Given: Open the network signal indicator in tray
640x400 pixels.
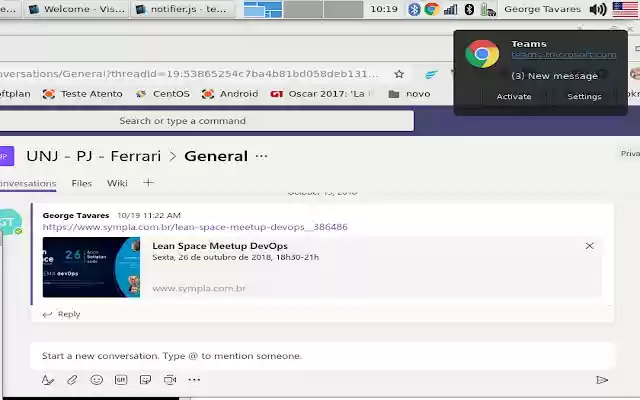Looking at the screenshot, I should [451, 9].
